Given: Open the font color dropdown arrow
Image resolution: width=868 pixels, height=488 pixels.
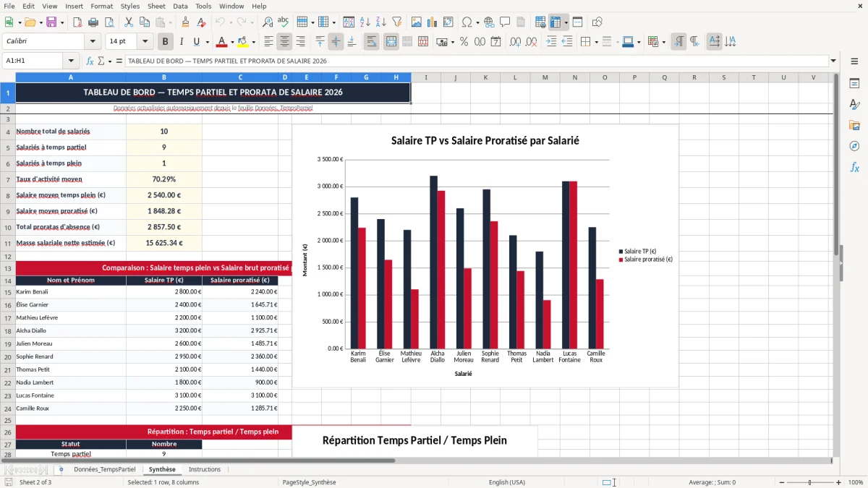Looking at the screenshot, I should pos(232,42).
